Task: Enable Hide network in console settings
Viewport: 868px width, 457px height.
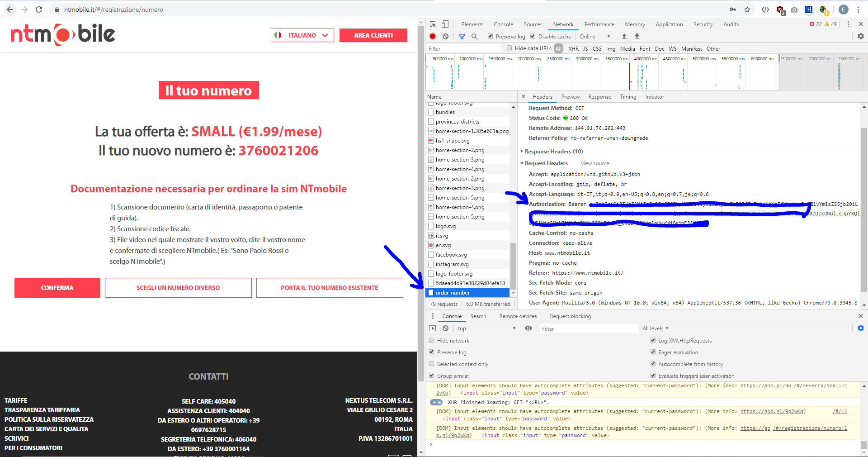Action: click(x=432, y=340)
